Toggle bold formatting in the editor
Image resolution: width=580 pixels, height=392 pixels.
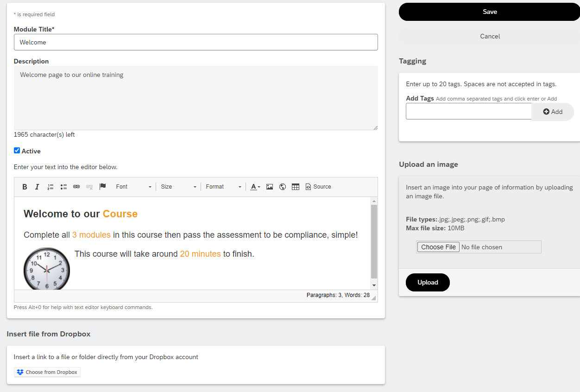25,187
